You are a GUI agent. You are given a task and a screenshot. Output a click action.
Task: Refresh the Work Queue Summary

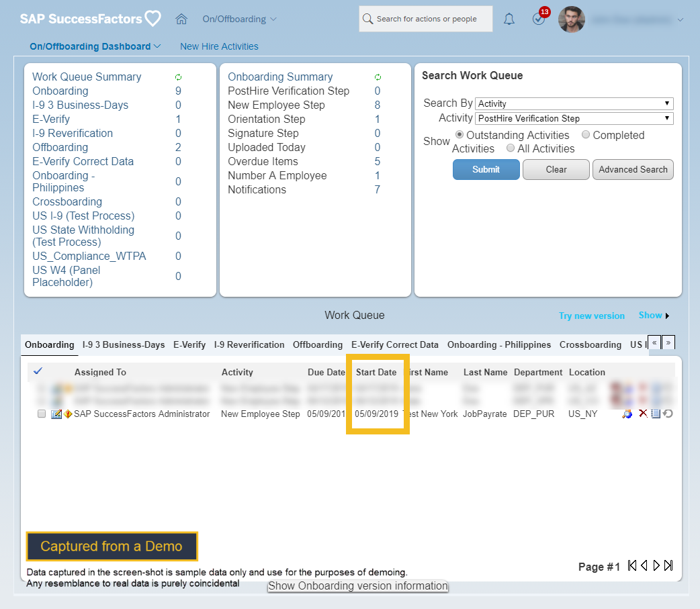pyautogui.click(x=178, y=77)
